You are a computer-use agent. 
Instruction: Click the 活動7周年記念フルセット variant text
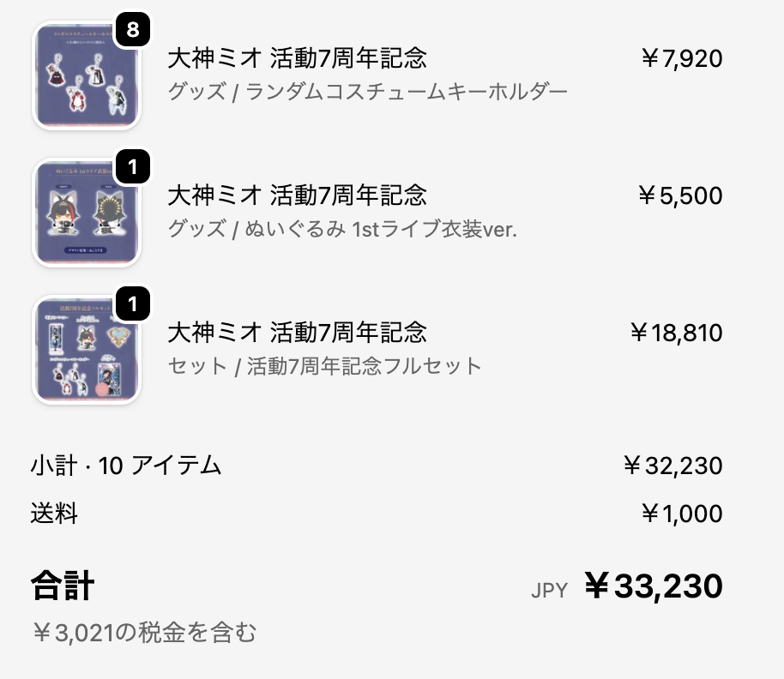(325, 366)
